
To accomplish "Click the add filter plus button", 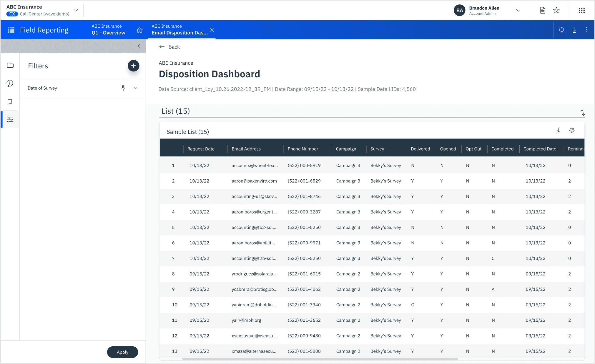I will point(133,66).
